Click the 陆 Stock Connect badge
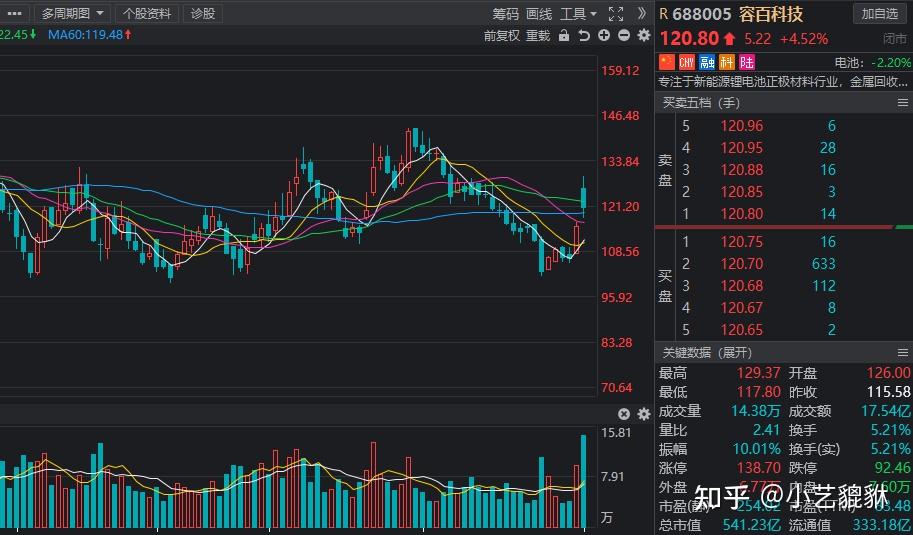 (747, 62)
